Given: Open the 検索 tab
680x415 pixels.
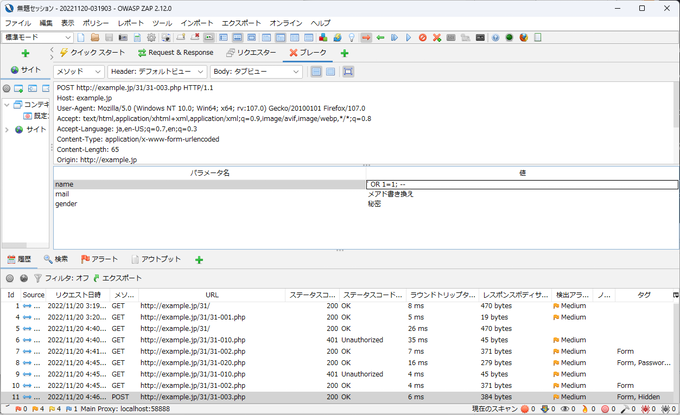Looking at the screenshot, I should 56,259.
